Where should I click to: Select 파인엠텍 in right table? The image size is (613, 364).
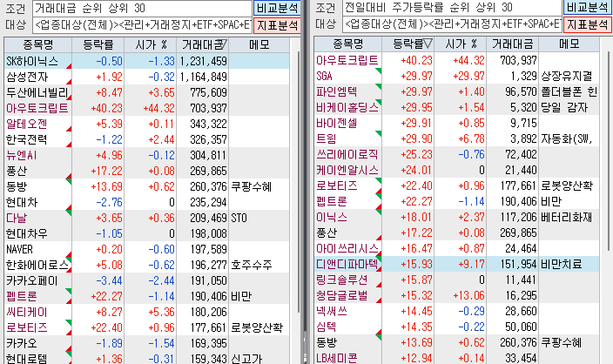point(337,91)
